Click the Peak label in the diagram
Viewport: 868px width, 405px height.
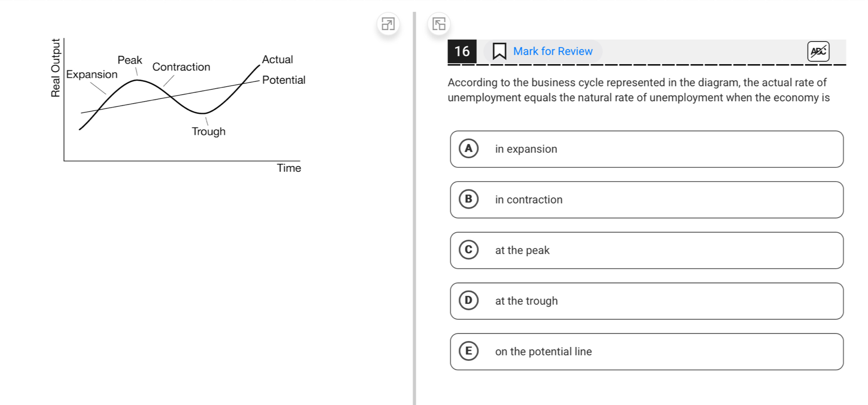130,60
